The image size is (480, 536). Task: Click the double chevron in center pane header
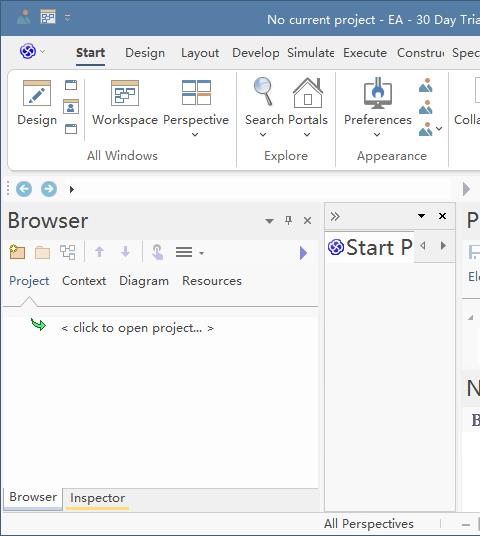click(x=335, y=216)
